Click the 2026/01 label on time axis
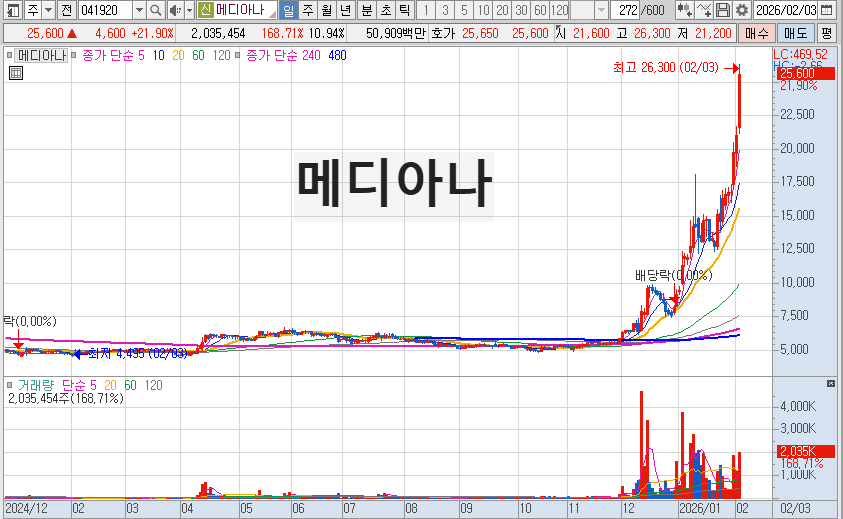The width and height of the screenshot is (843, 519). pos(699,508)
